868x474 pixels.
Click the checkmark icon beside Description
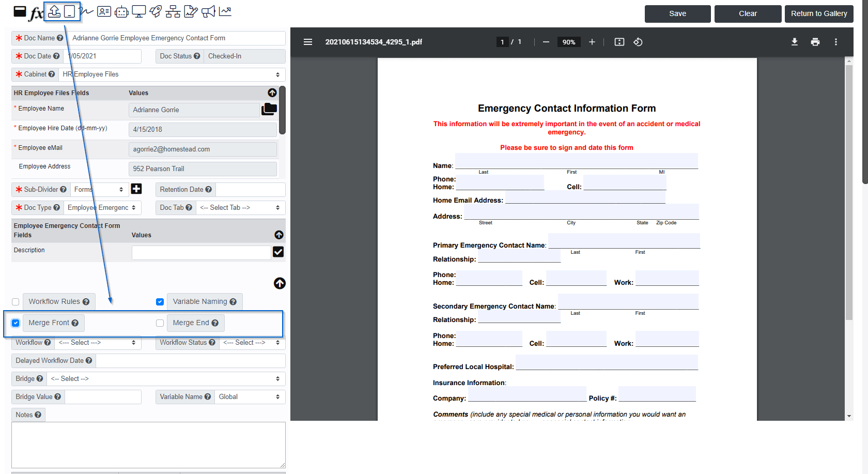tap(278, 252)
